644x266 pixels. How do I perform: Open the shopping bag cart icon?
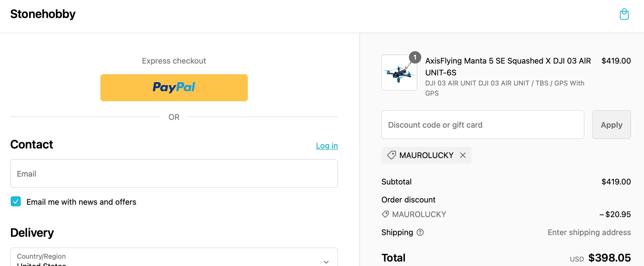(624, 14)
